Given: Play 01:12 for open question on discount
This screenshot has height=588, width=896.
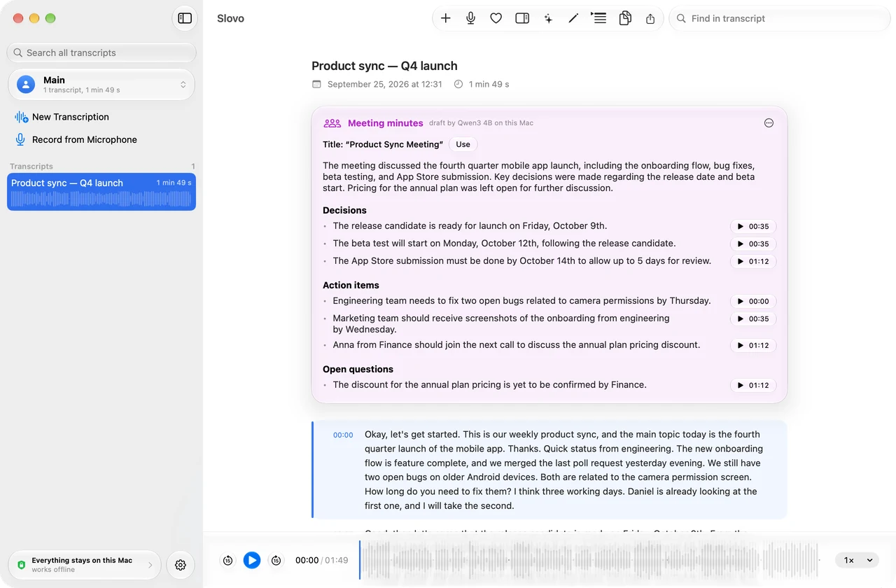Looking at the screenshot, I should click(753, 386).
